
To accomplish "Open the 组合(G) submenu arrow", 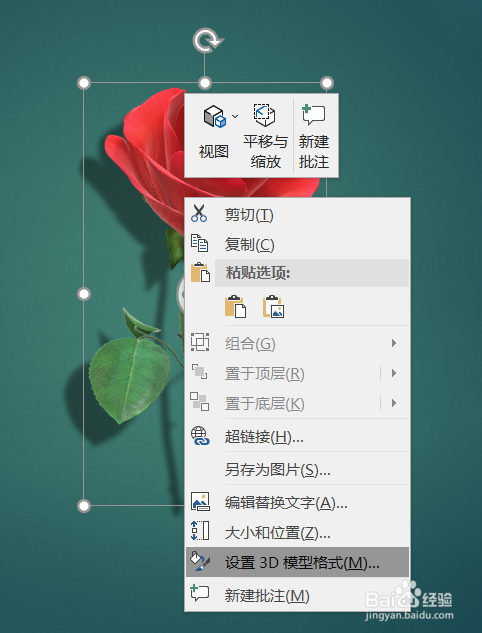I will click(x=394, y=343).
